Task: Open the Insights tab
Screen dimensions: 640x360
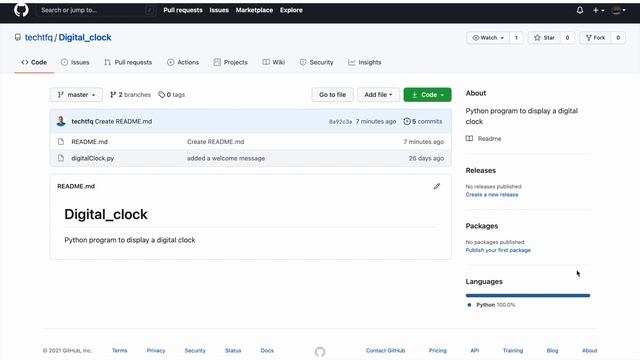Action: [365, 62]
